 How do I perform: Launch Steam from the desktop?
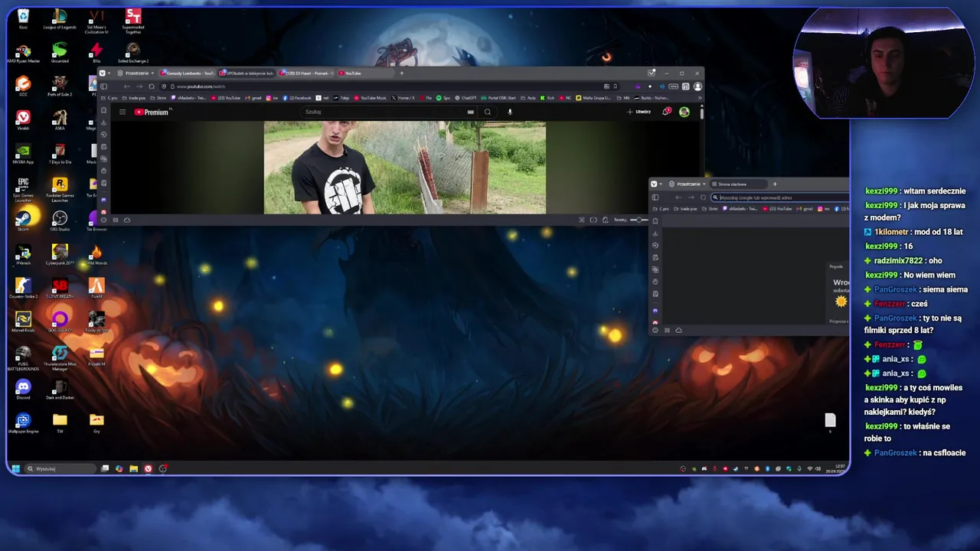[x=23, y=221]
